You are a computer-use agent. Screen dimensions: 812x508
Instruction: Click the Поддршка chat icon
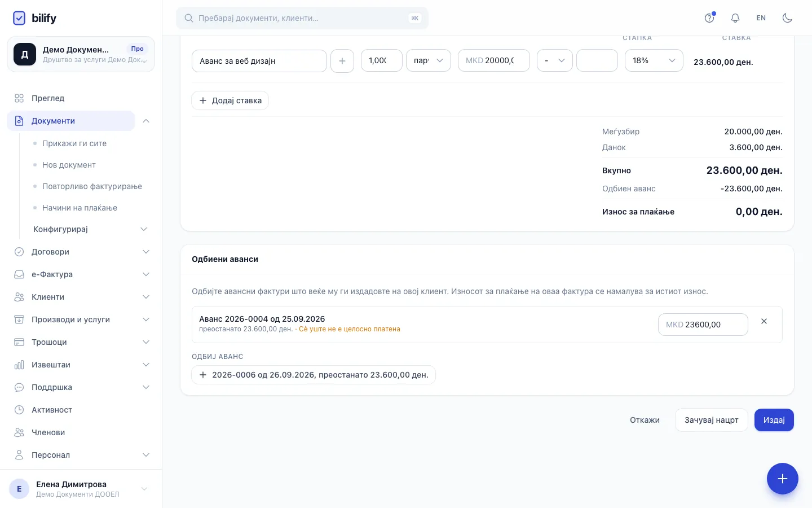(x=19, y=387)
